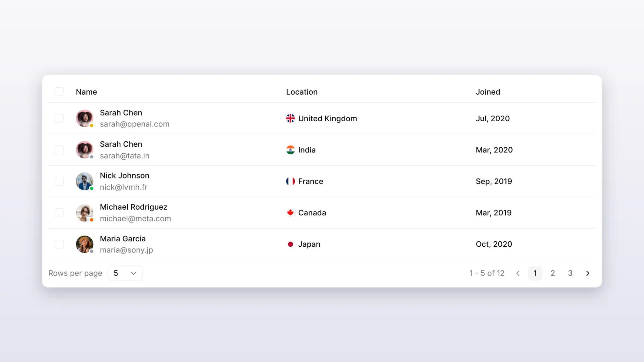The height and width of the screenshot is (362, 644).
Task: Open the Rows per page dropdown
Action: click(125, 273)
